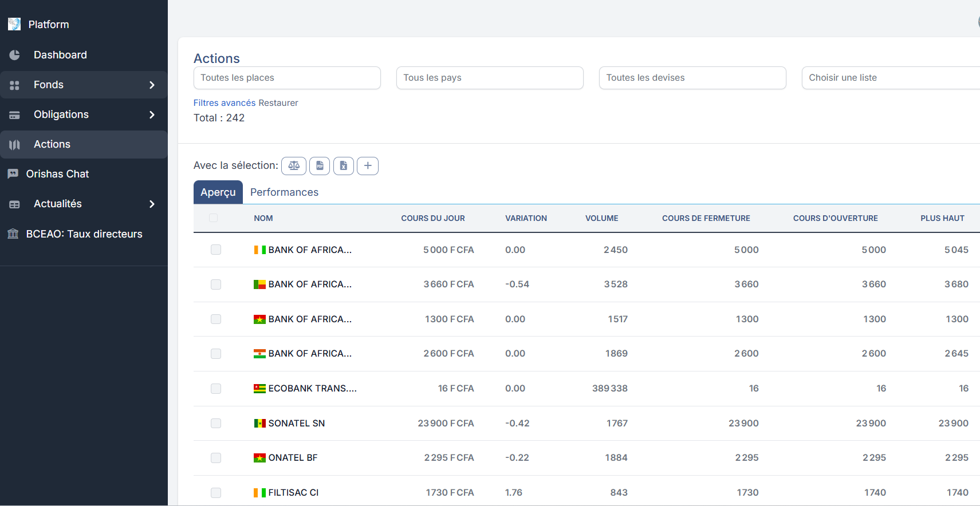Open BCEAO: Taux directeurs page
The image size is (980, 506).
pyautogui.click(x=84, y=234)
